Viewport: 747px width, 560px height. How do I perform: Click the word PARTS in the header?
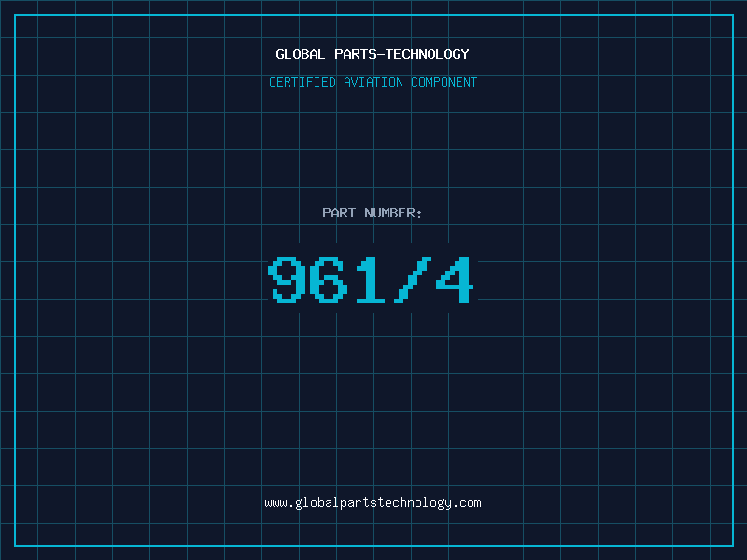356,54
